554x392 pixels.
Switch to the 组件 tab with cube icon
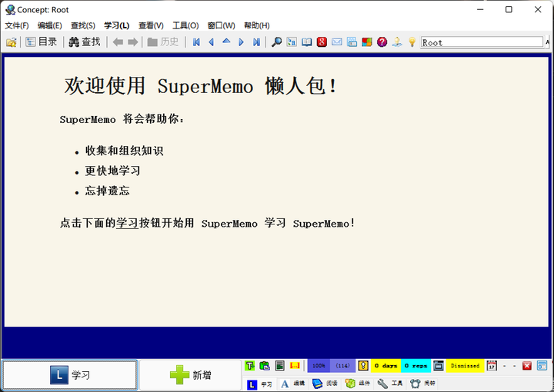tap(357, 384)
